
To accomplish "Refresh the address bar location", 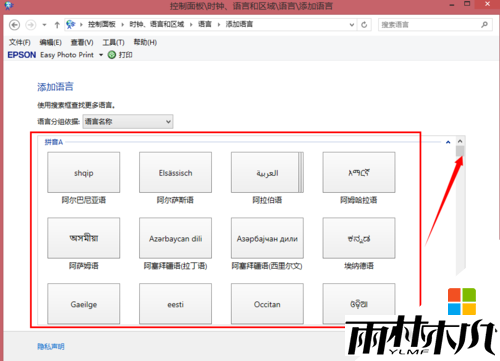I will tap(364, 25).
